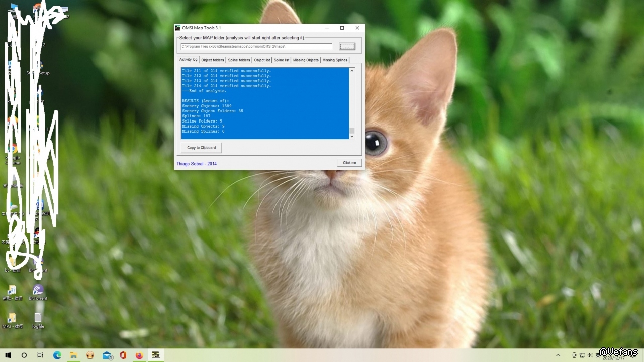Open the Missing Objects tab
The width and height of the screenshot is (644, 362).
306,60
